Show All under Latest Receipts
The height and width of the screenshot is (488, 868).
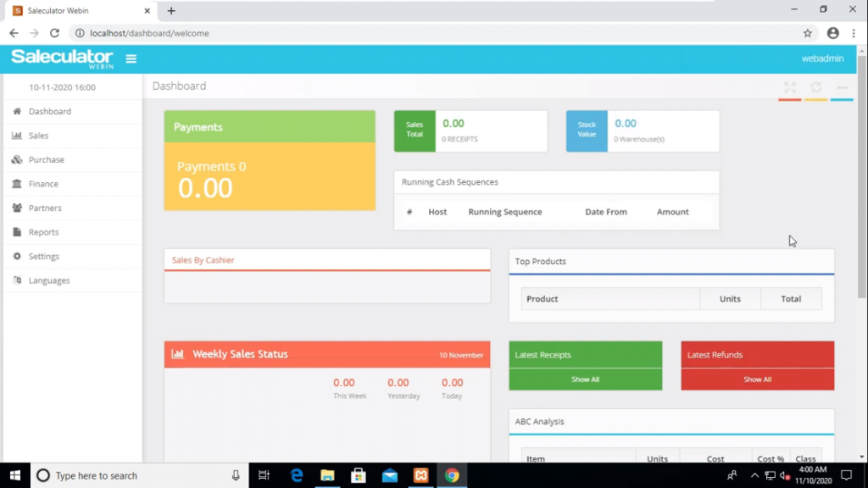point(585,380)
